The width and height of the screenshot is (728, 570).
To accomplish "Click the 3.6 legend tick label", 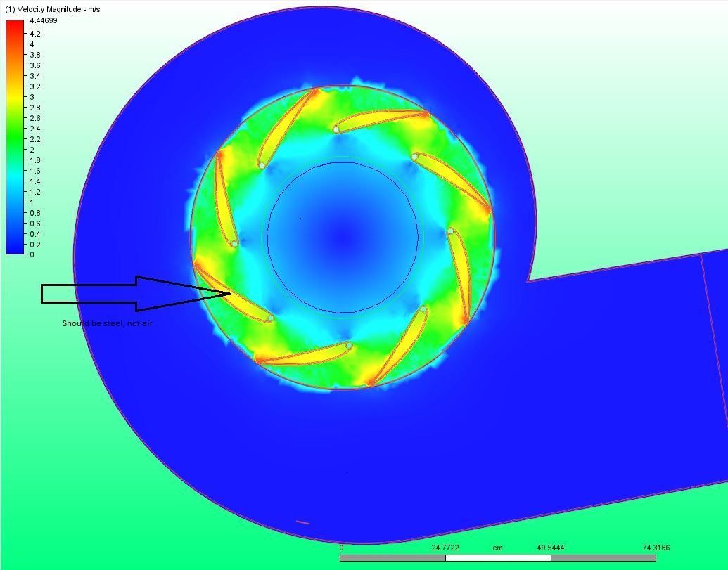I will (x=35, y=65).
